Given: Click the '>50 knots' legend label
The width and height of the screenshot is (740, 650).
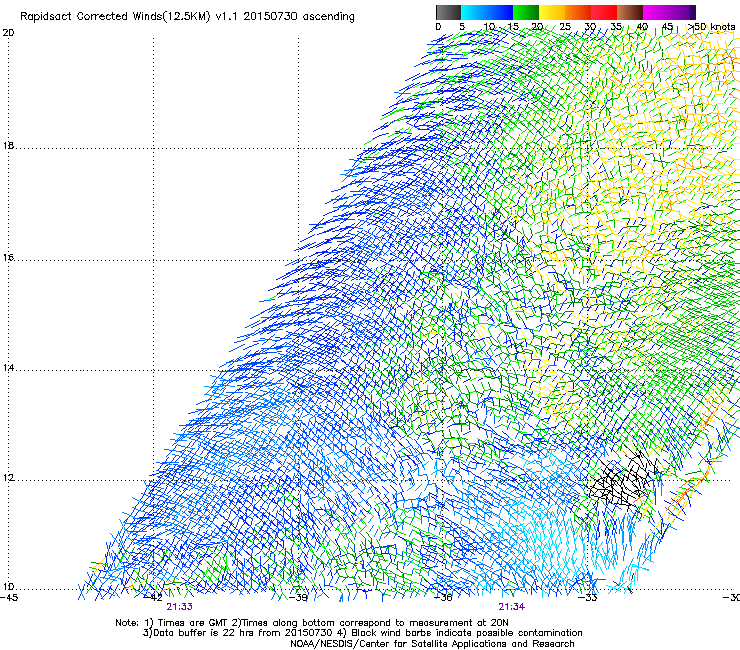Looking at the screenshot, I should point(711,27).
